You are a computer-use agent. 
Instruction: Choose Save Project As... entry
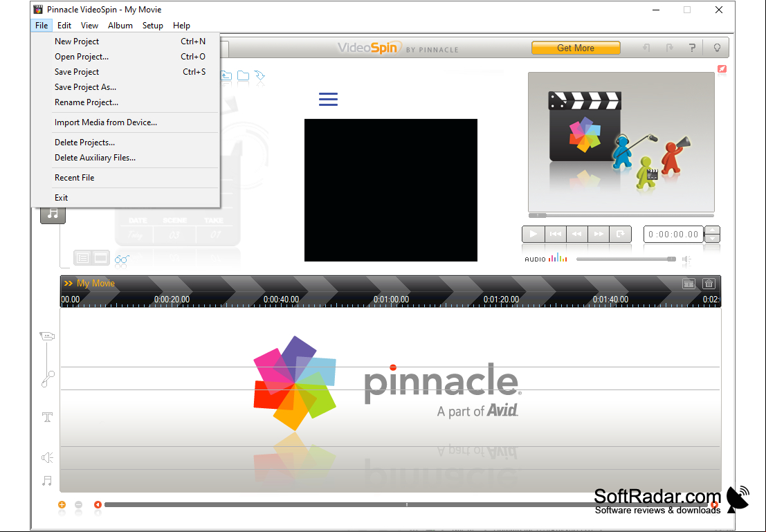click(125, 87)
